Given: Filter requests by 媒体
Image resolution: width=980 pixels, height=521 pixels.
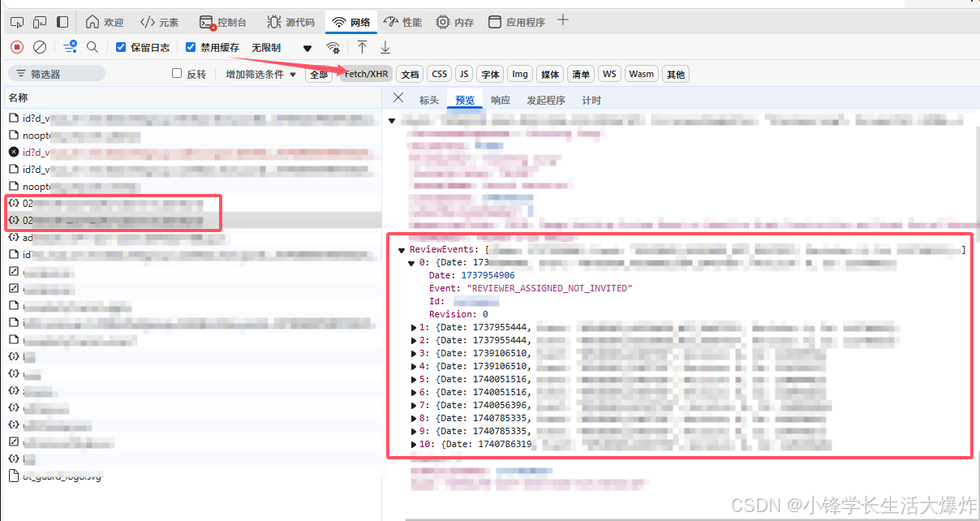Looking at the screenshot, I should [550, 74].
